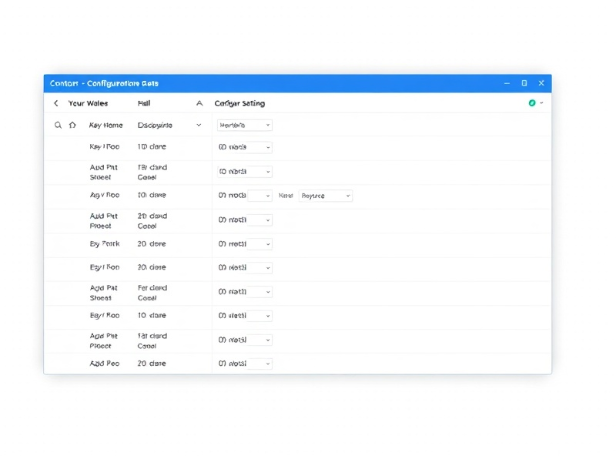The width and height of the screenshot is (616, 456).
Task: Click the home icon beside Key Home
Action: click(72, 125)
